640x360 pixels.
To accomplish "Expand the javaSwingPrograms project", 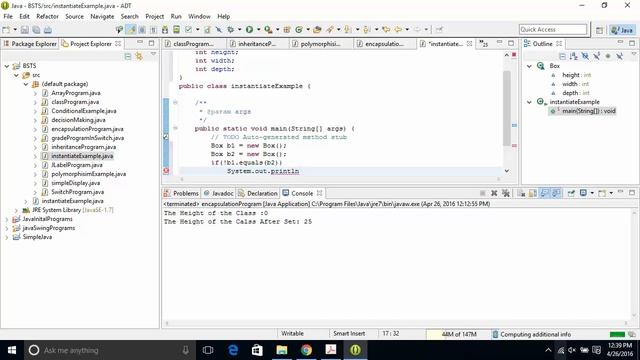I will [7, 228].
